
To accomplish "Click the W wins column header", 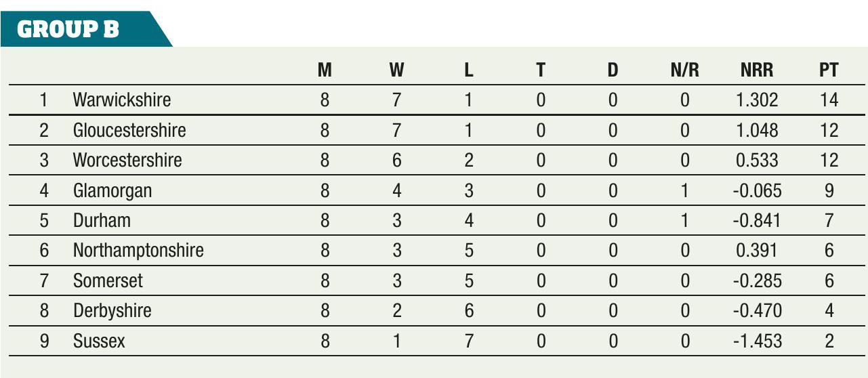I will pyautogui.click(x=396, y=70).
